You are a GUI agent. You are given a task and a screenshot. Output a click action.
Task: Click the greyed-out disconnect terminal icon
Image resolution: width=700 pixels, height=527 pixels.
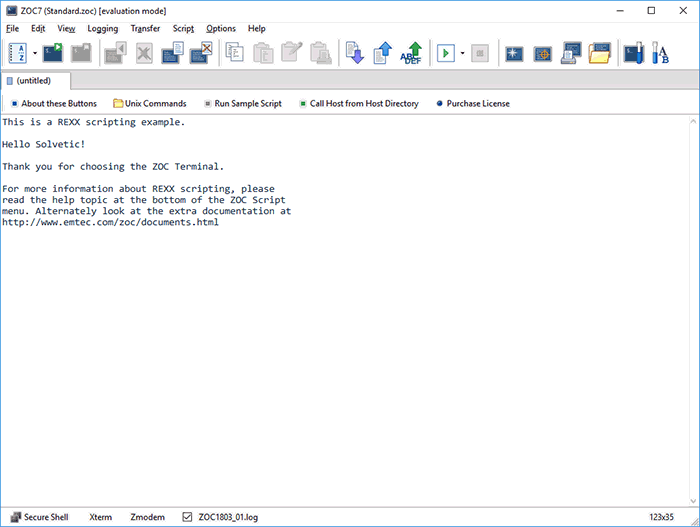(81, 53)
